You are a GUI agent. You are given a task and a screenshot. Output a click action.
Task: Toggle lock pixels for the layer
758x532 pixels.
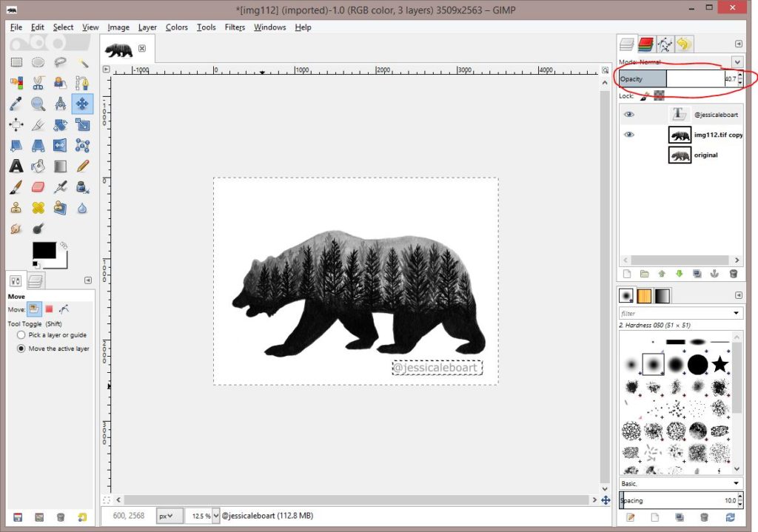[644, 96]
